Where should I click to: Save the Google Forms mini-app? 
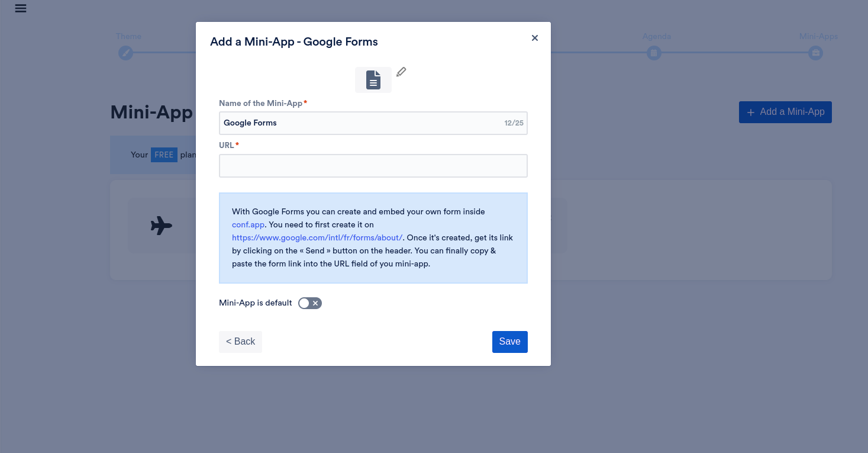point(509,342)
